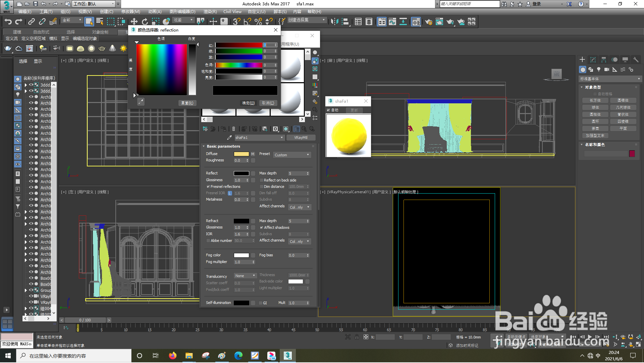Open the Civil View menu
This screenshot has width=644, height=363.
(x=232, y=12)
